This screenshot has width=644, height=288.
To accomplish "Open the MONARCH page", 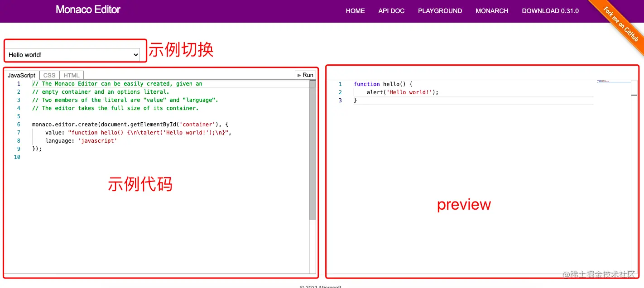I will pos(492,11).
